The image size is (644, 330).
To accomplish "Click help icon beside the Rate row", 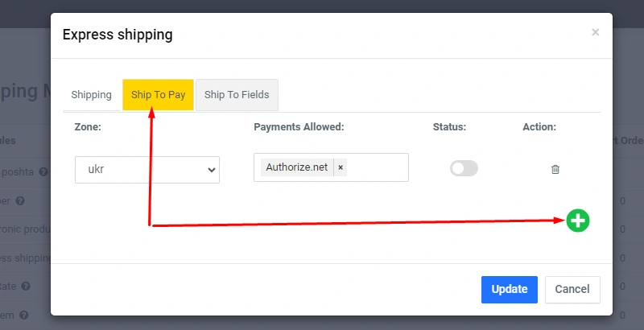I will point(26,286).
